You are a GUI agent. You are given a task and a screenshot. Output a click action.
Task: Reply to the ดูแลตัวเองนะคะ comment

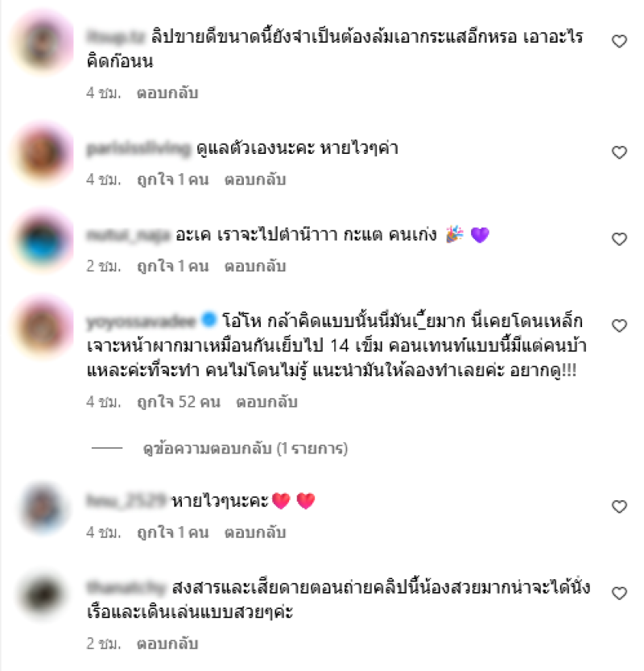pyautogui.click(x=255, y=180)
